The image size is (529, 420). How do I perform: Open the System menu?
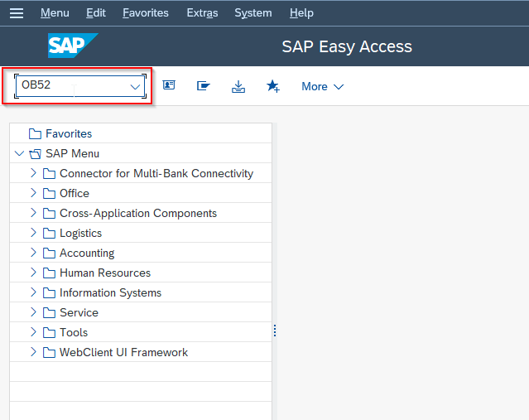pos(253,12)
